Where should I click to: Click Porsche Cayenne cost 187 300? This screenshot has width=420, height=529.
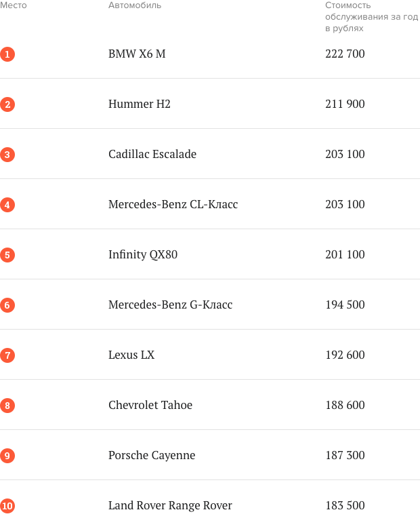pyautogui.click(x=345, y=455)
